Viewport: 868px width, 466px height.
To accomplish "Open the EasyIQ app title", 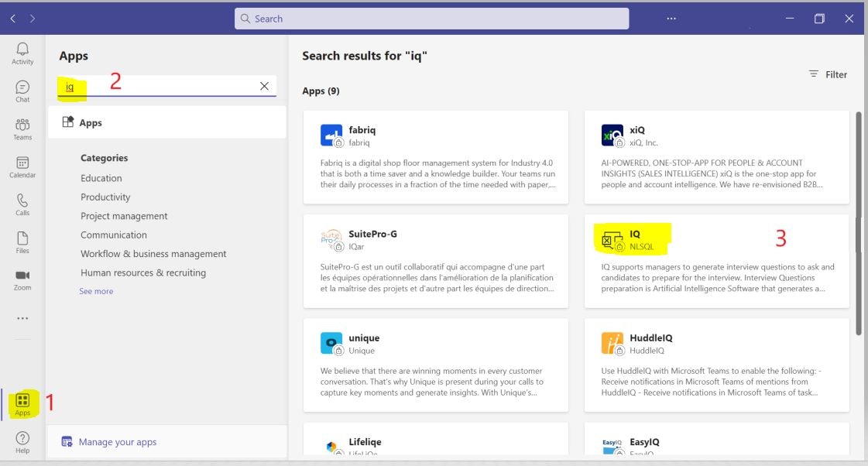I will pyautogui.click(x=644, y=442).
